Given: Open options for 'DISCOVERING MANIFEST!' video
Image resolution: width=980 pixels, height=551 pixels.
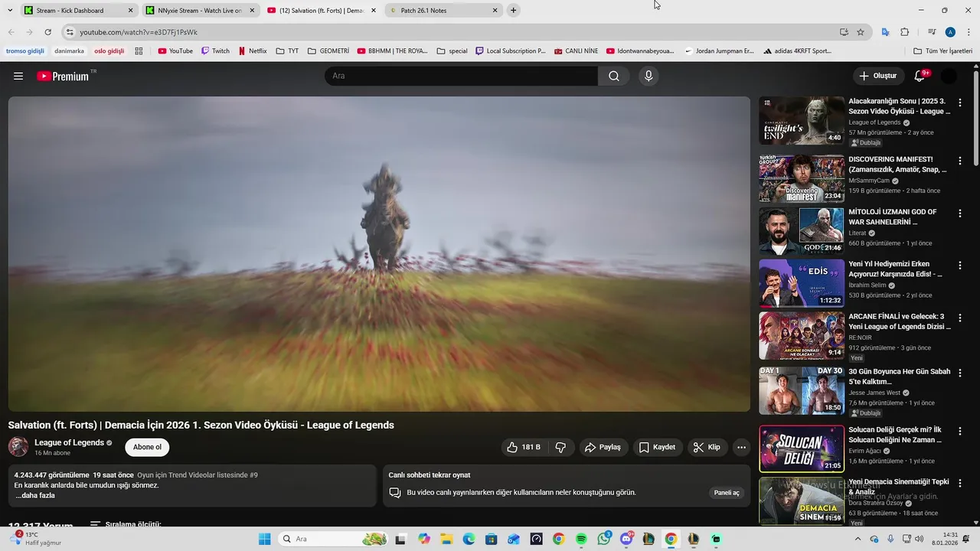Looking at the screenshot, I should coord(960,161).
